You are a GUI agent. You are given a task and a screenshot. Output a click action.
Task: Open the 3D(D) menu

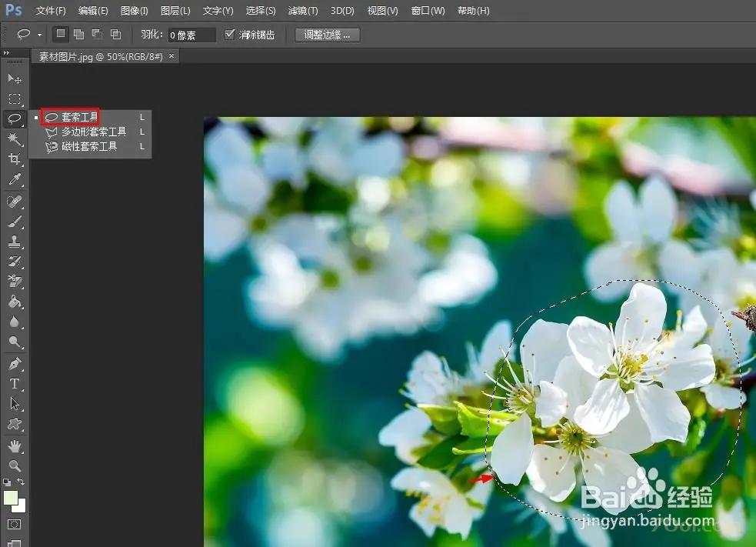click(342, 11)
